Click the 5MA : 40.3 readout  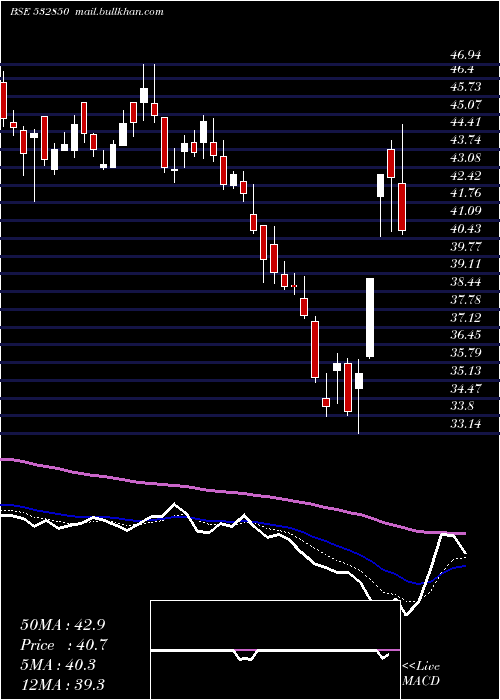click(x=58, y=665)
